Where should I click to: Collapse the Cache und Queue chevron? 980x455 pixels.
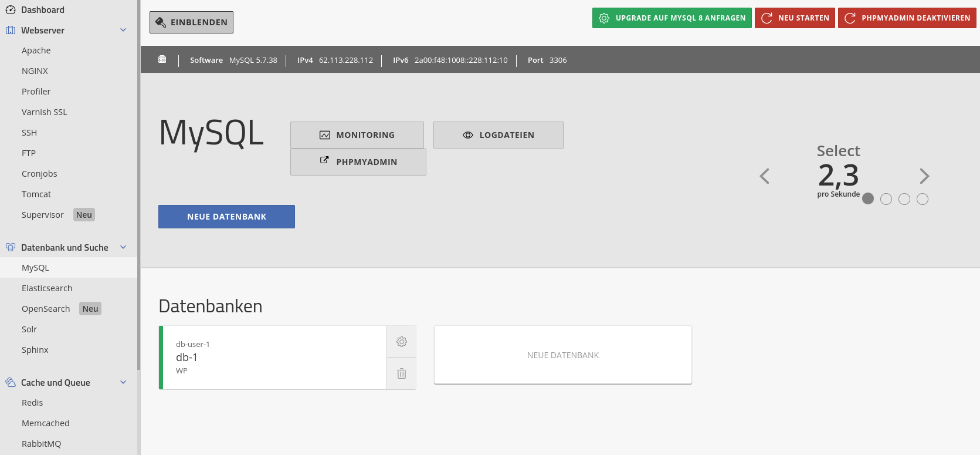(123, 382)
